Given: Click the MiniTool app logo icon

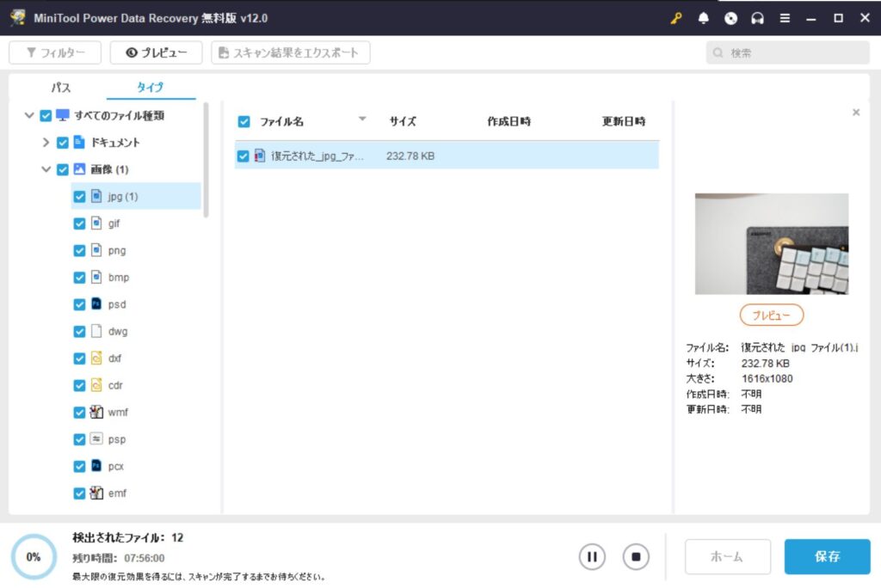Looking at the screenshot, I should point(18,17).
